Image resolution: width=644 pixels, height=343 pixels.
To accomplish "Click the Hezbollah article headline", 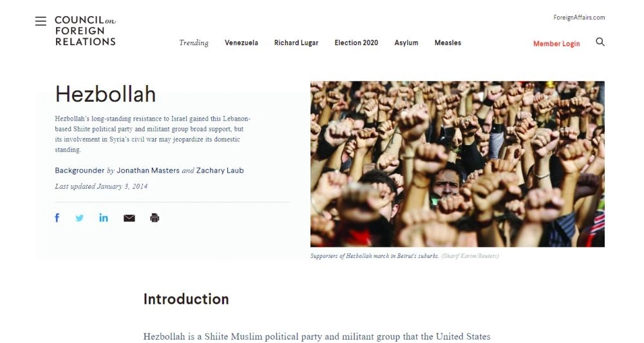I will (x=106, y=94).
